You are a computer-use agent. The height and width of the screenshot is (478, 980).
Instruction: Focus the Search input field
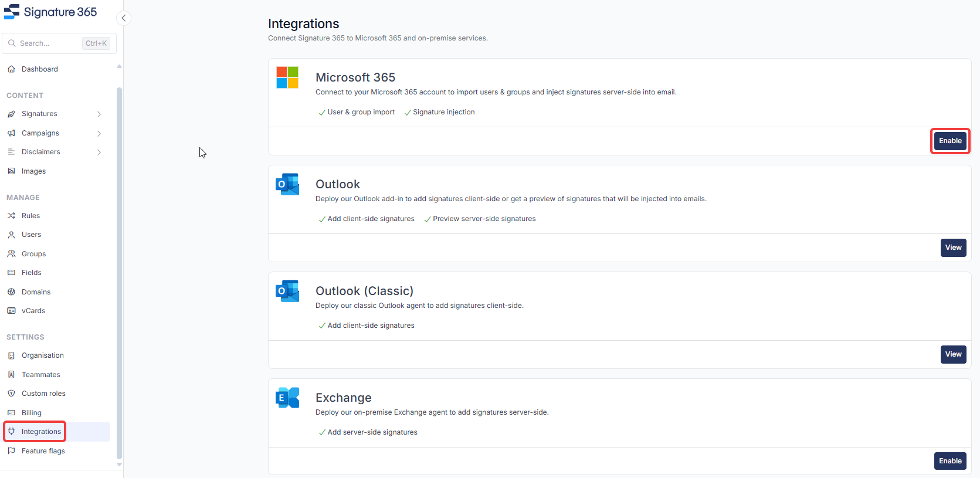click(59, 43)
